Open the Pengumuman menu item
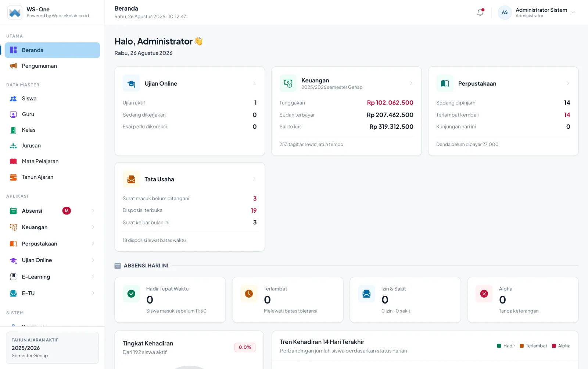 click(52, 66)
